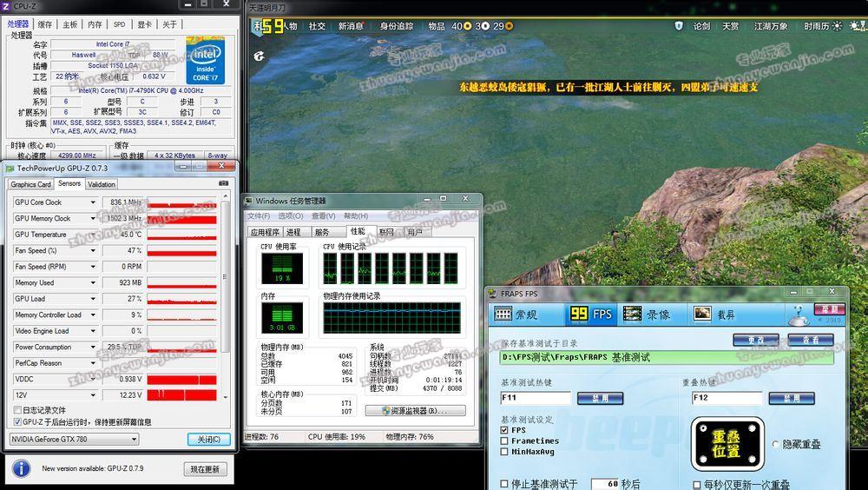Viewport: 868px width, 490px height.
Task: Open GPU Load sensor dropdown
Action: coord(93,299)
